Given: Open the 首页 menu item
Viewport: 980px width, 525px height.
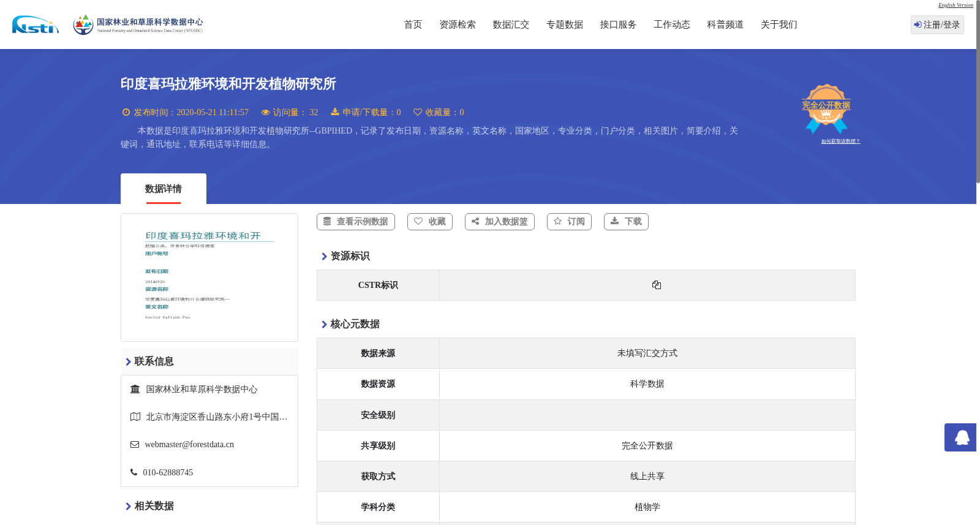Looking at the screenshot, I should click(413, 25).
